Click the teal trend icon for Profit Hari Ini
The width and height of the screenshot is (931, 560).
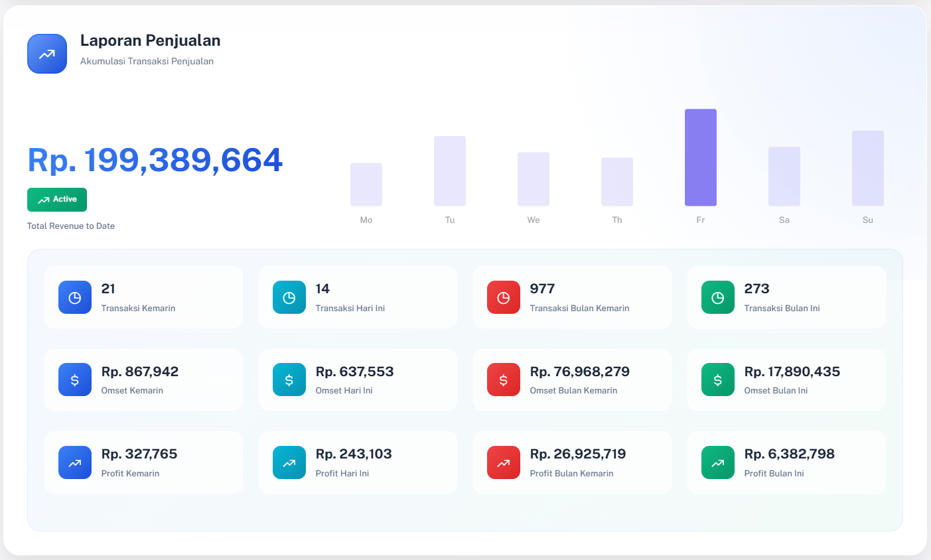[289, 462]
